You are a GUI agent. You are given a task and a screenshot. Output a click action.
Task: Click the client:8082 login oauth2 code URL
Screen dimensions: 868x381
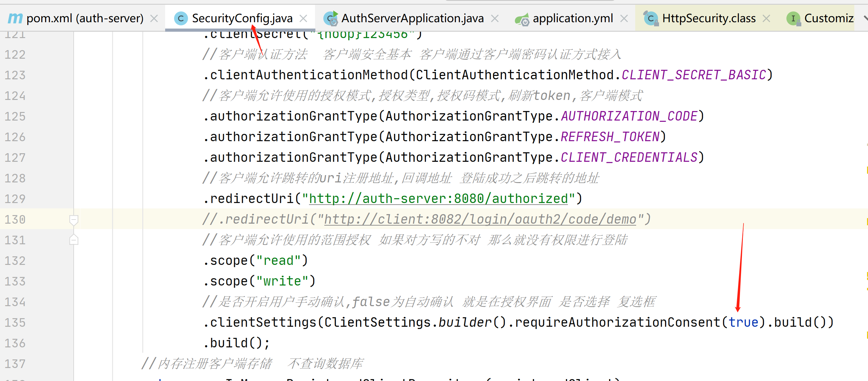[x=480, y=220]
